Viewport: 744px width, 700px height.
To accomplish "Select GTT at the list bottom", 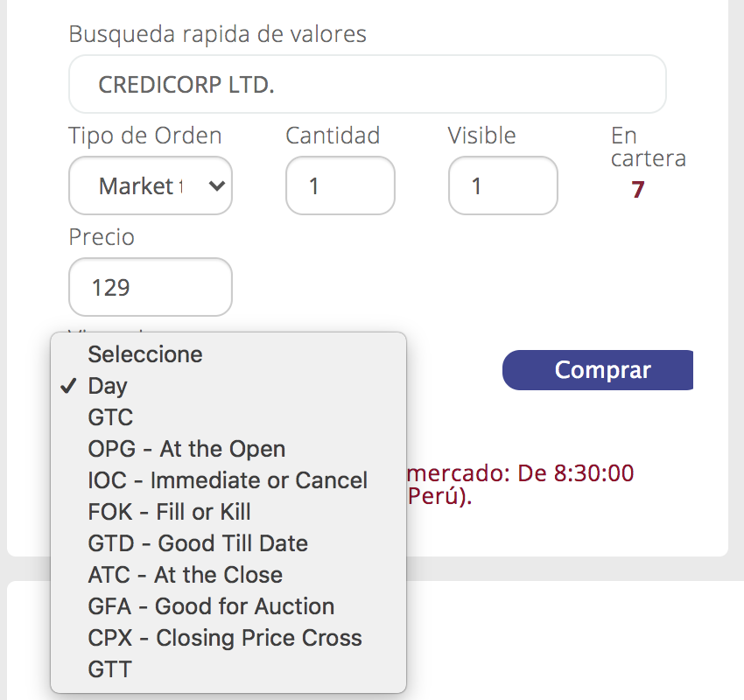I will (x=228, y=669).
